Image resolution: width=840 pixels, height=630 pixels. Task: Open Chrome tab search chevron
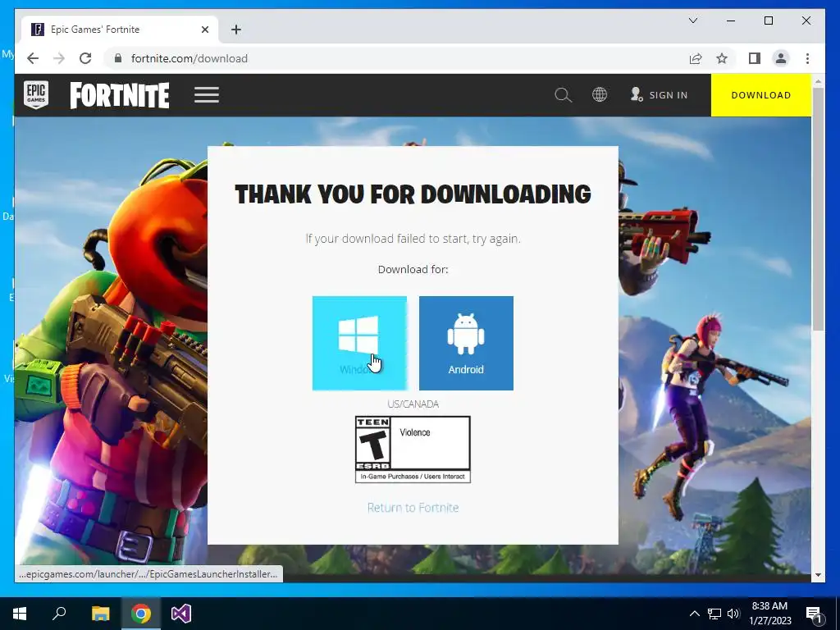point(692,21)
